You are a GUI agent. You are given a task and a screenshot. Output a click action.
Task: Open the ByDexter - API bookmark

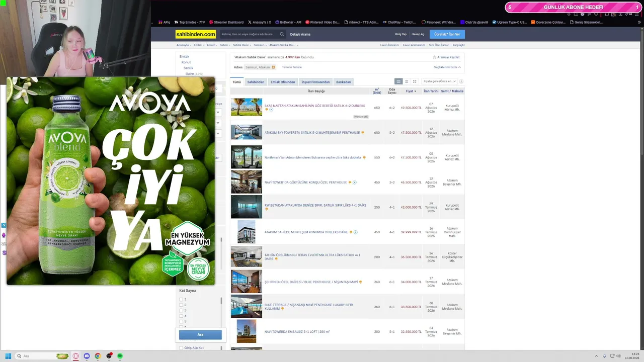(x=288, y=22)
